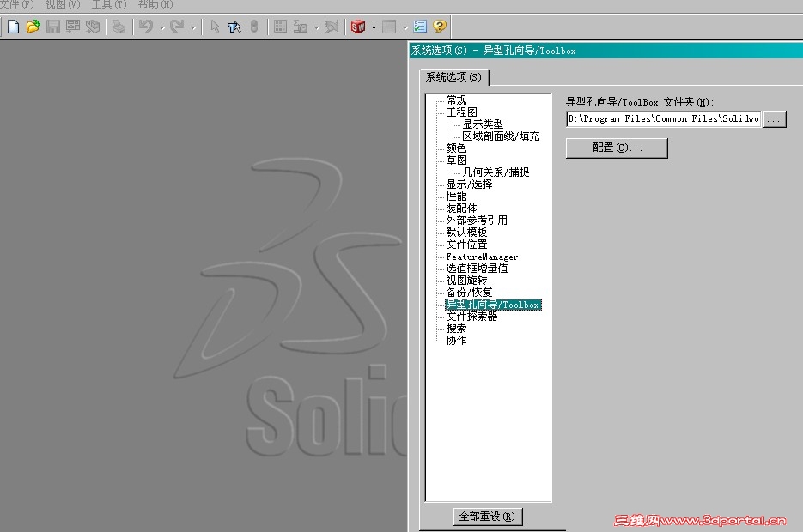Select 默认模板 in the options tree

tap(466, 233)
